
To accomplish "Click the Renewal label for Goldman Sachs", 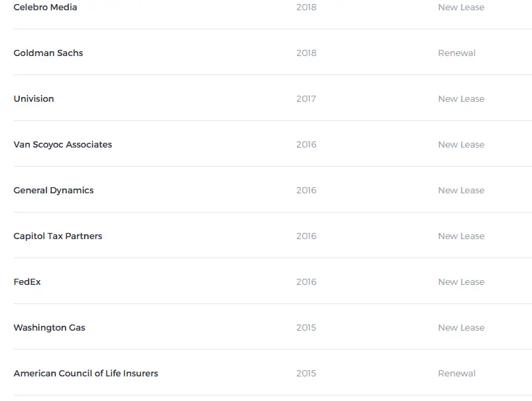I will click(x=457, y=53).
